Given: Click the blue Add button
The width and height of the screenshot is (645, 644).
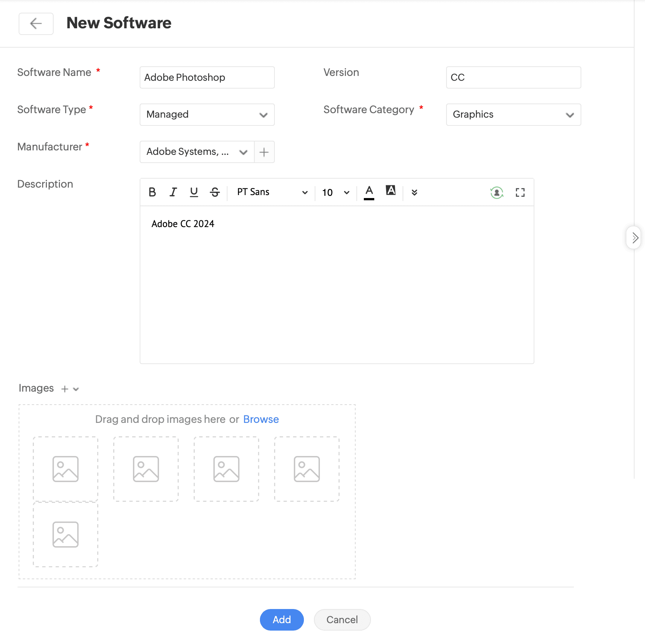Looking at the screenshot, I should [x=282, y=620].
